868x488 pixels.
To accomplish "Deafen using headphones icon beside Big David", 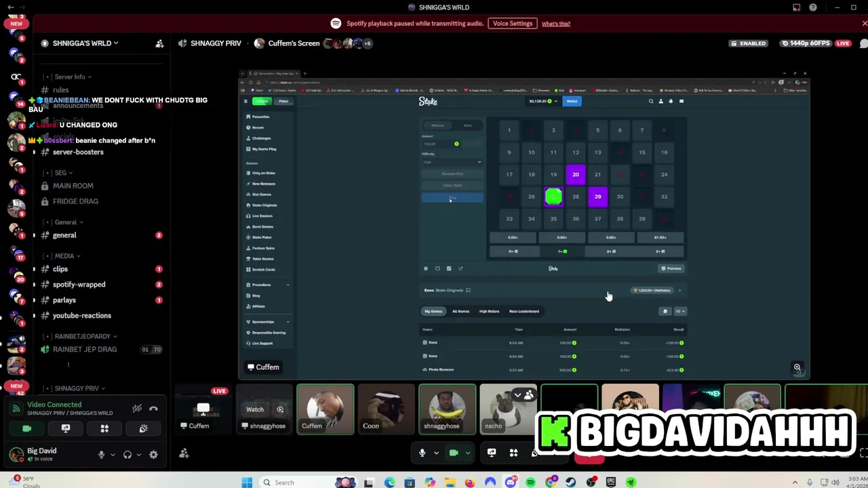I will 127,455.
